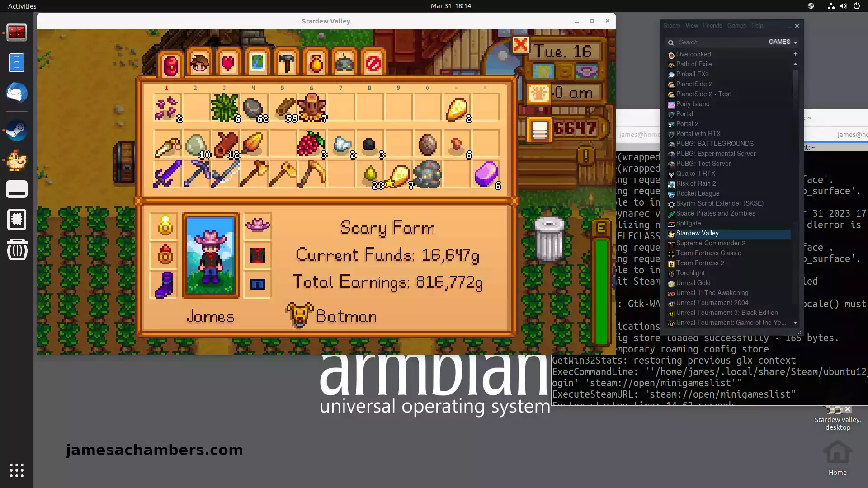868x488 pixels.
Task: Click the heart health icon in toolbar
Action: point(227,59)
